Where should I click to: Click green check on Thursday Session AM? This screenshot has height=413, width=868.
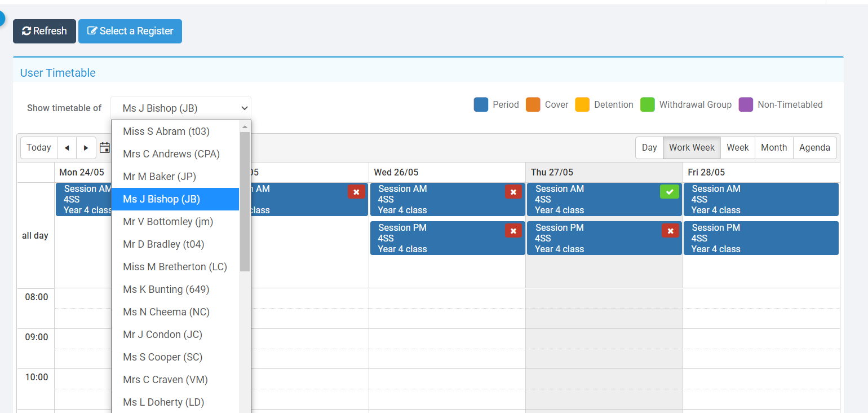tap(669, 192)
